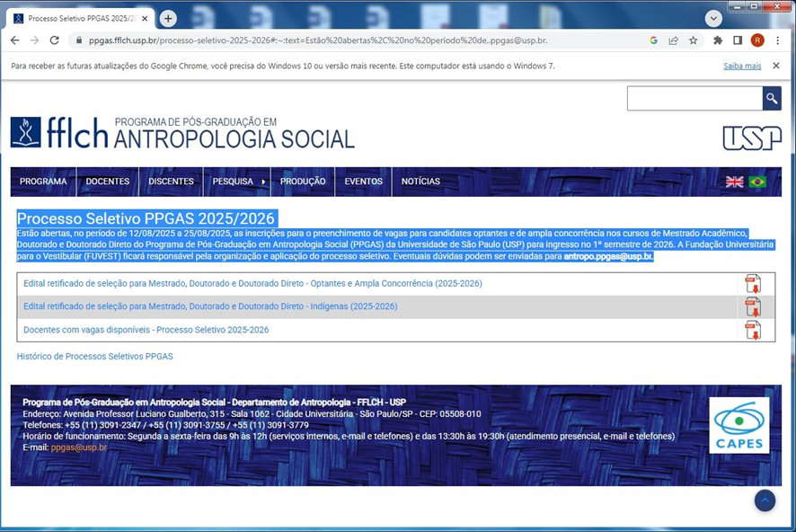Screen dimensions: 796x532
Task: Open Chrome's three-dot menu
Action: click(778, 40)
